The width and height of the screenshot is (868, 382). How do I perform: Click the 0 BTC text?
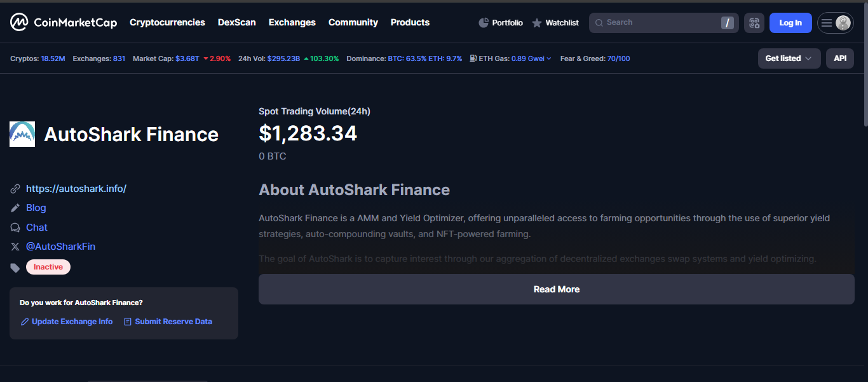click(273, 156)
